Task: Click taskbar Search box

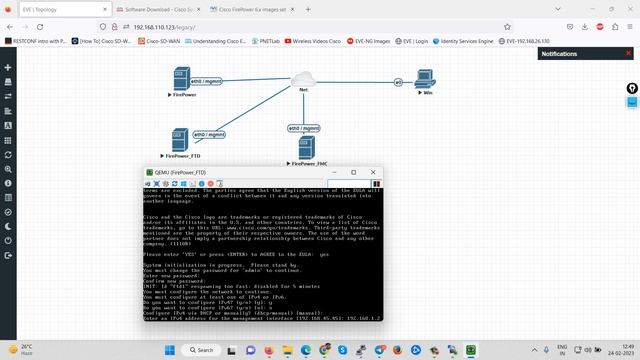Action: [201, 350]
